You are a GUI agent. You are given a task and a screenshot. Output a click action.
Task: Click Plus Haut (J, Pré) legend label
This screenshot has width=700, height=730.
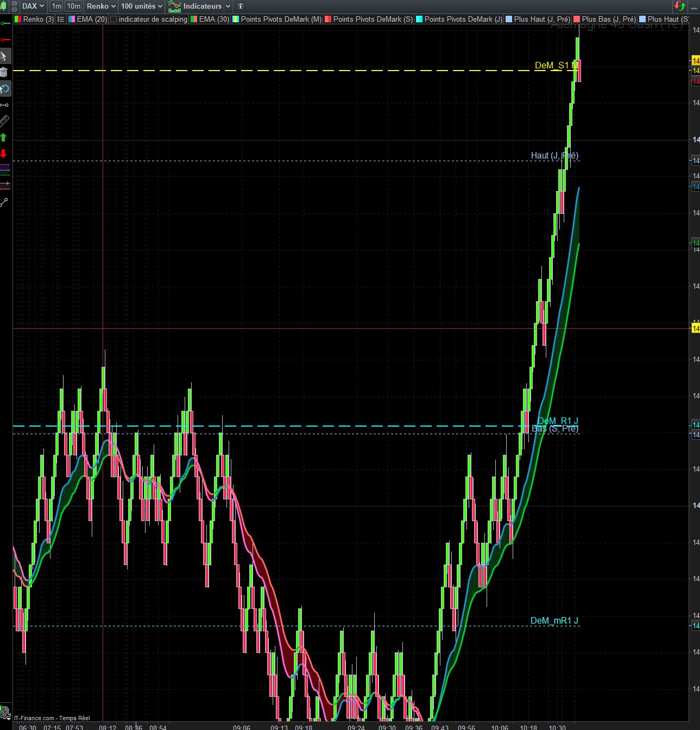point(542,19)
